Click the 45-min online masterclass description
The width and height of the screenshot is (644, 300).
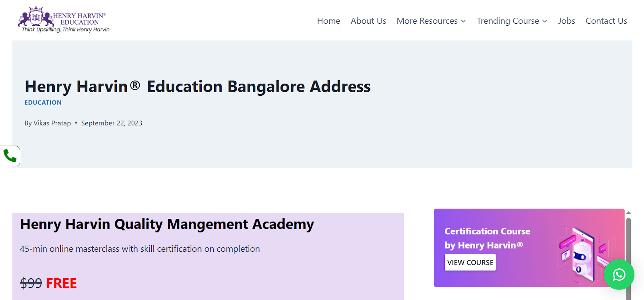tap(140, 249)
